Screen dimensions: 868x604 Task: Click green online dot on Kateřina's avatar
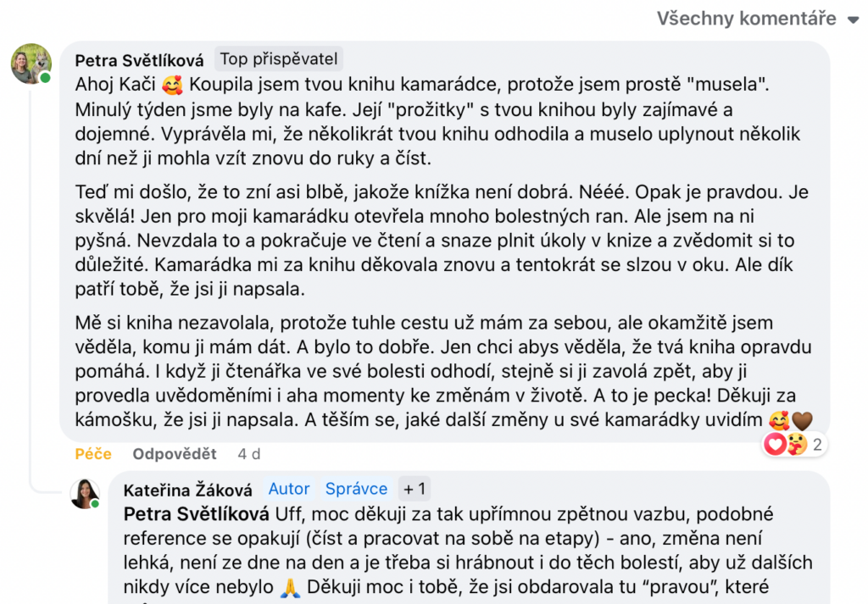click(x=96, y=504)
